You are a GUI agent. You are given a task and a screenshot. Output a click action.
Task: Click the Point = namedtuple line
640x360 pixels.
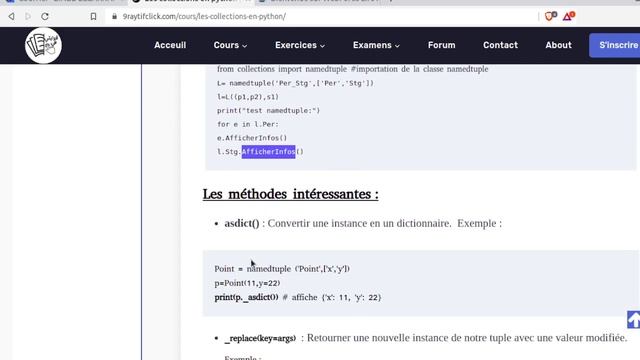[282, 269]
